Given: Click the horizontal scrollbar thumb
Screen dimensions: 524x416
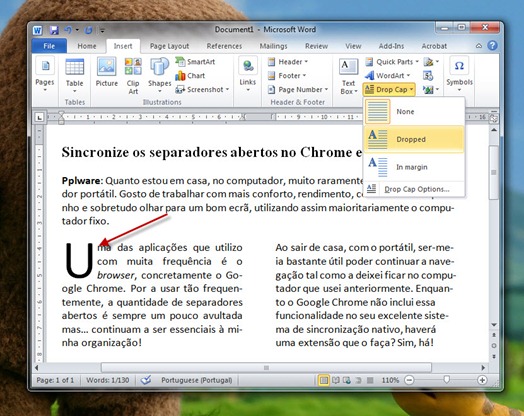Looking at the screenshot, I should [x=266, y=368].
